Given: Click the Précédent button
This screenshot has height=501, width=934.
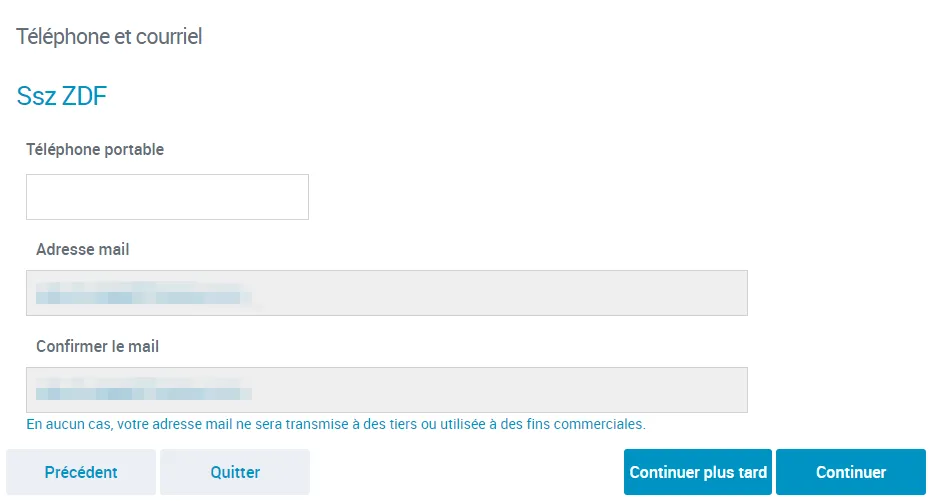Looking at the screenshot, I should click(x=81, y=472).
